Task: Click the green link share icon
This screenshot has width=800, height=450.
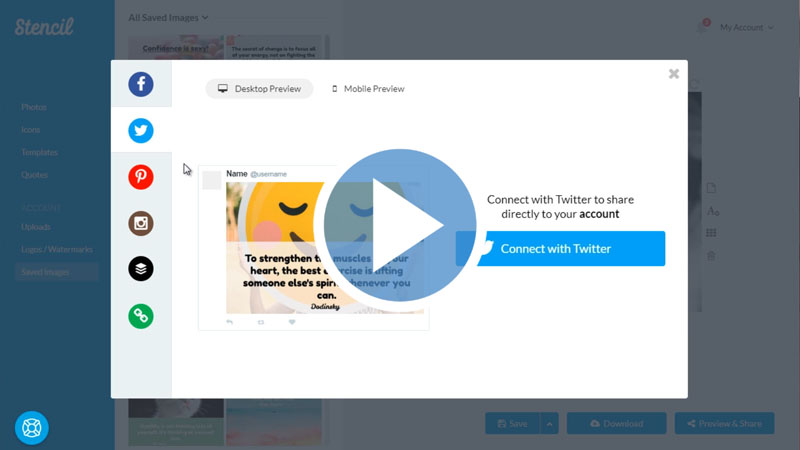Action: 141,316
